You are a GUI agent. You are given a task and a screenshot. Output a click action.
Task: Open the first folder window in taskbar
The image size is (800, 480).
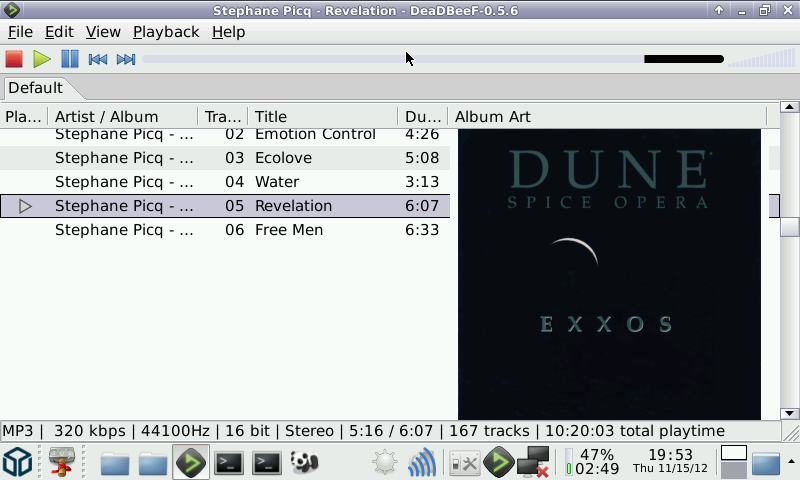tap(114, 463)
